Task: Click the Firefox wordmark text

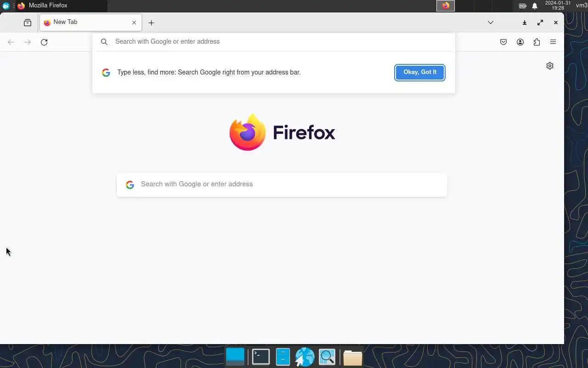Action: (304, 132)
